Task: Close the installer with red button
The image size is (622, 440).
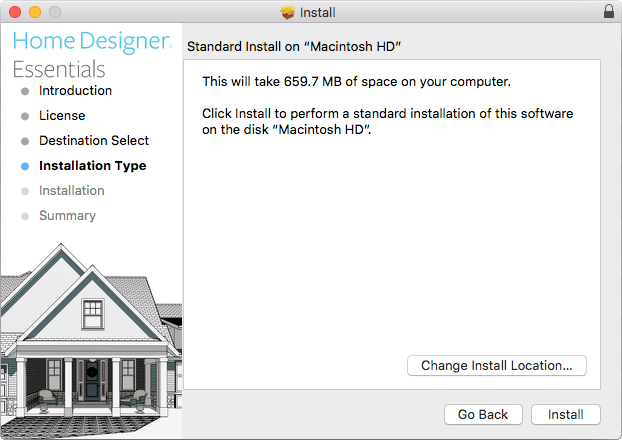Action: tap(15, 12)
